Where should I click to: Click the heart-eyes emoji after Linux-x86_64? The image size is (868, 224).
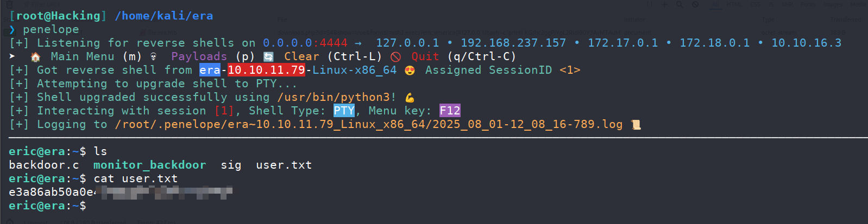click(410, 71)
